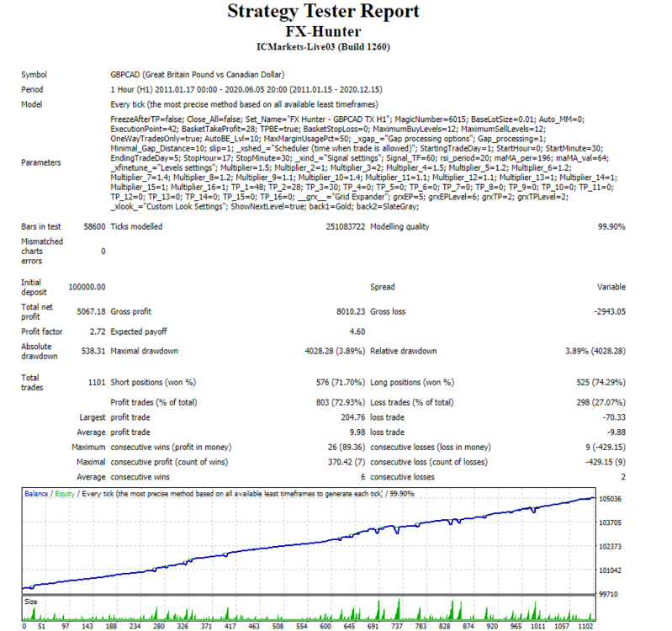
Task: Select Long positions value 525 (74.29%)
Action: [601, 382]
